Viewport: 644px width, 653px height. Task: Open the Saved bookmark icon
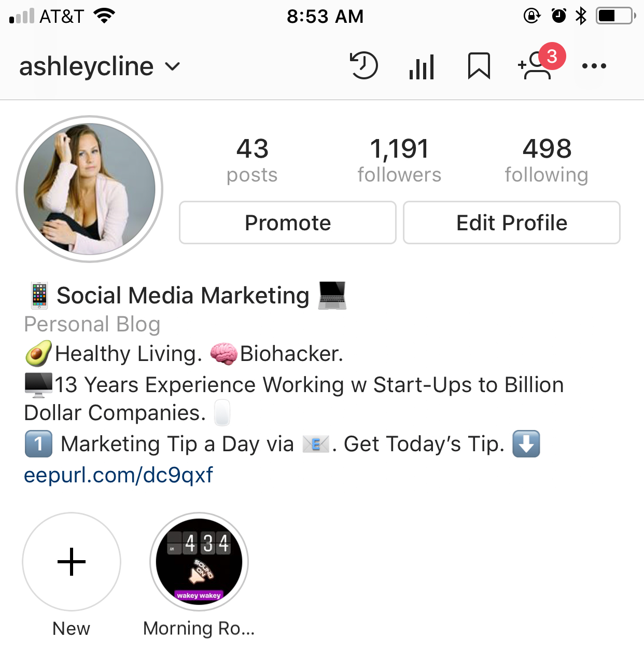coord(479,66)
